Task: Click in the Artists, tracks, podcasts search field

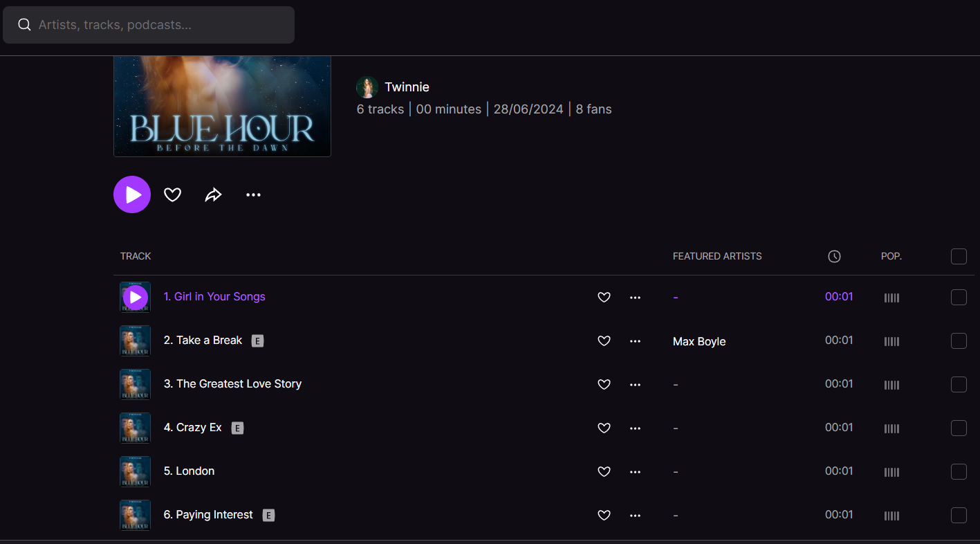Action: click(149, 25)
